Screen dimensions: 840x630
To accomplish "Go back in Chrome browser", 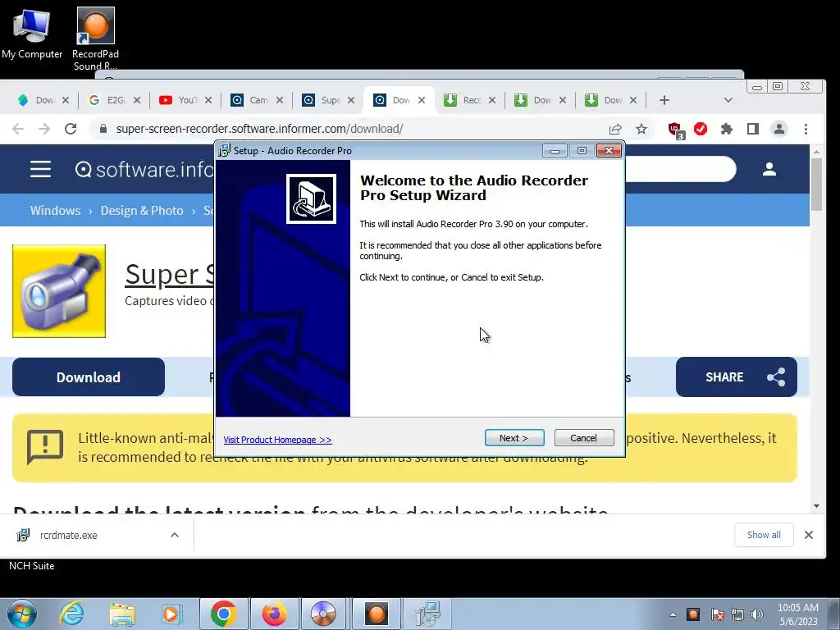I will click(x=18, y=129).
